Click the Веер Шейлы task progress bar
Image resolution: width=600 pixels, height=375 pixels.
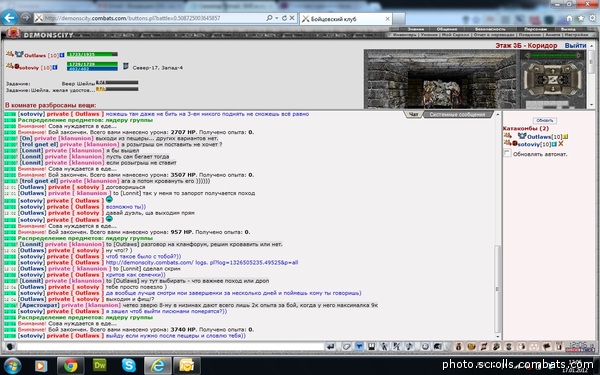point(117,82)
